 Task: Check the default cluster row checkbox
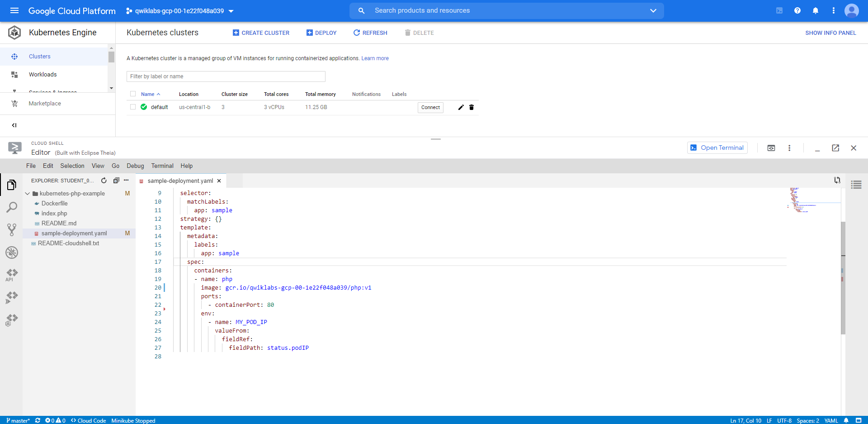click(x=133, y=107)
